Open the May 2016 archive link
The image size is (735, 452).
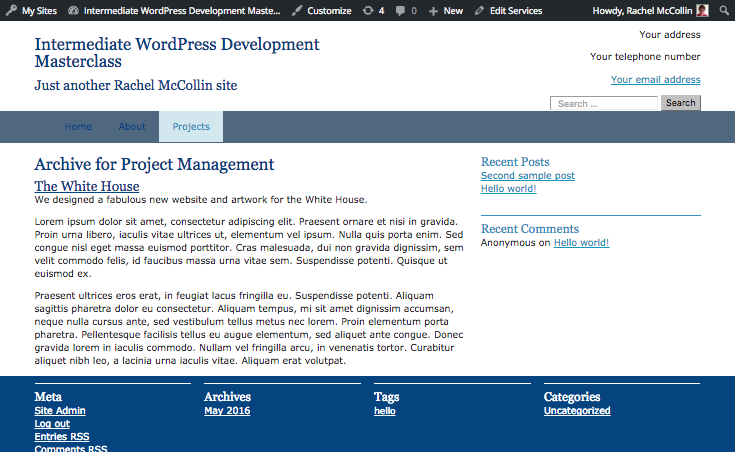click(x=227, y=411)
